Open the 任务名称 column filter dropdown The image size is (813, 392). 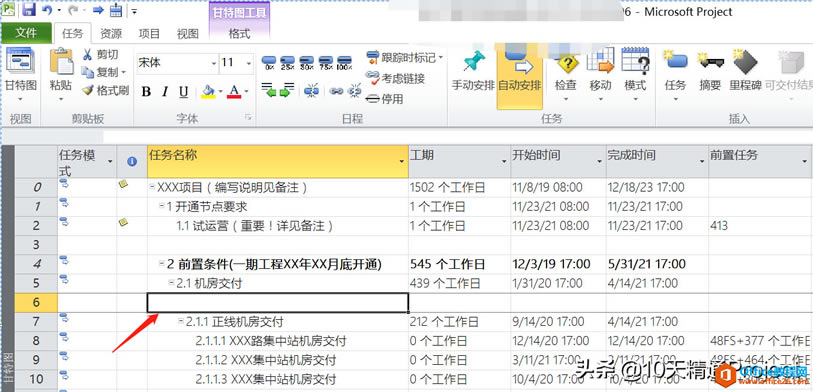pos(401,162)
